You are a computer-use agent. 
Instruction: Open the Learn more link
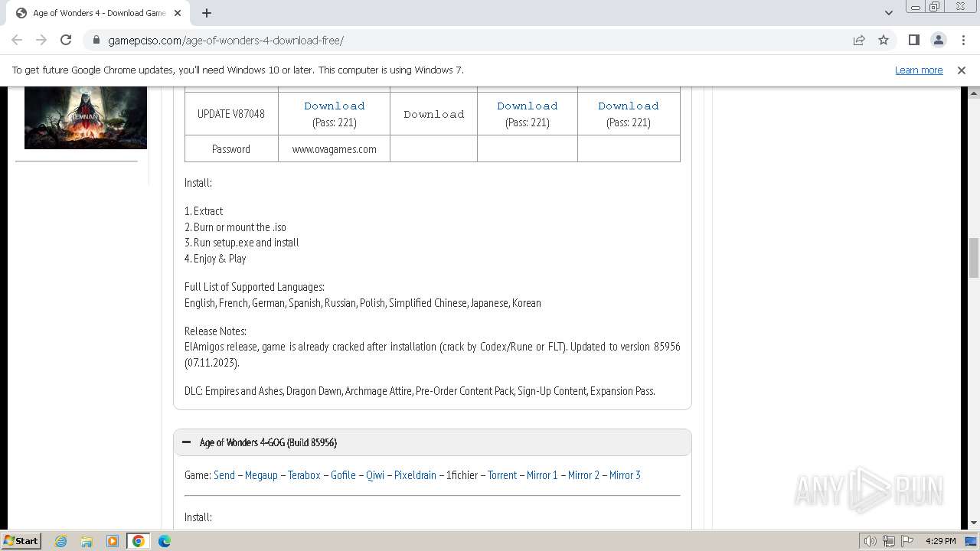(x=919, y=70)
